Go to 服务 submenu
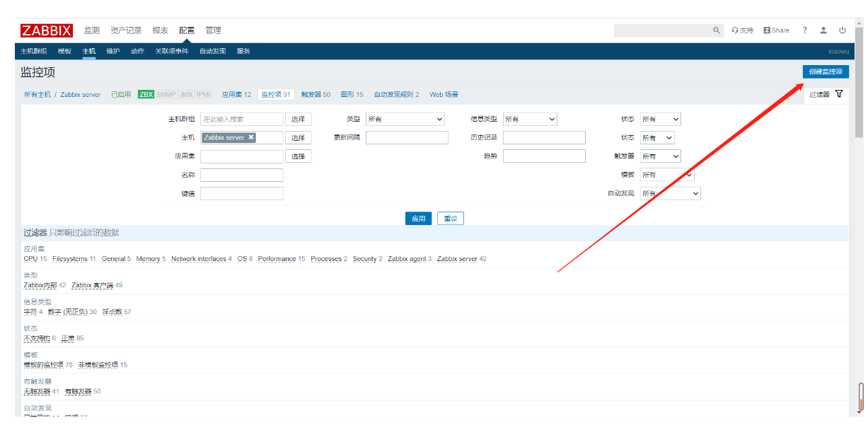Image resolution: width=868 pixels, height=426 pixels. (x=243, y=51)
